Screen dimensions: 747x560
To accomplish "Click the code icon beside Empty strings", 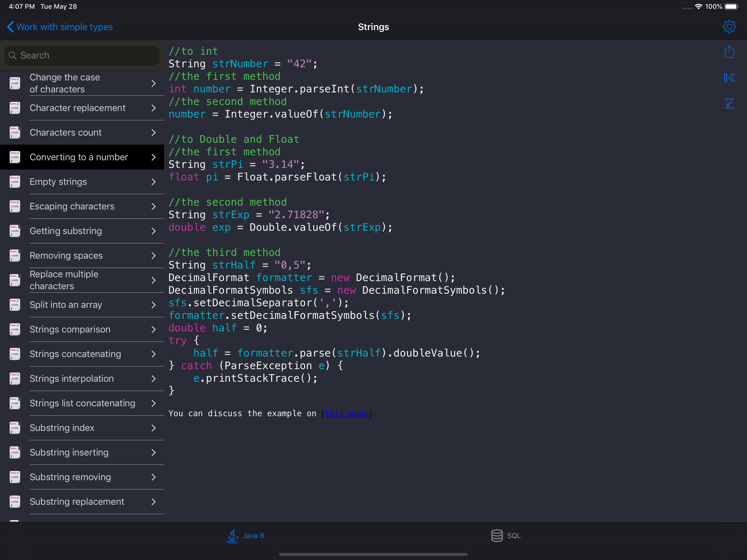I will (x=15, y=182).
